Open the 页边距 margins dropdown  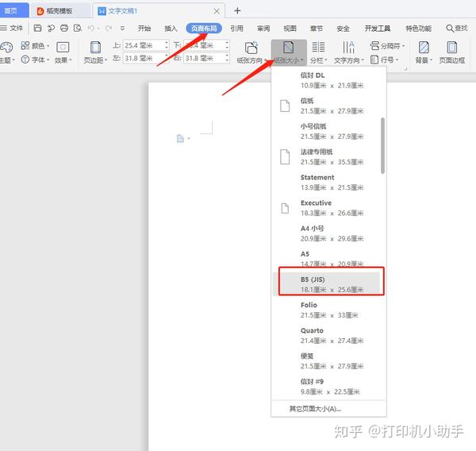pos(95,52)
